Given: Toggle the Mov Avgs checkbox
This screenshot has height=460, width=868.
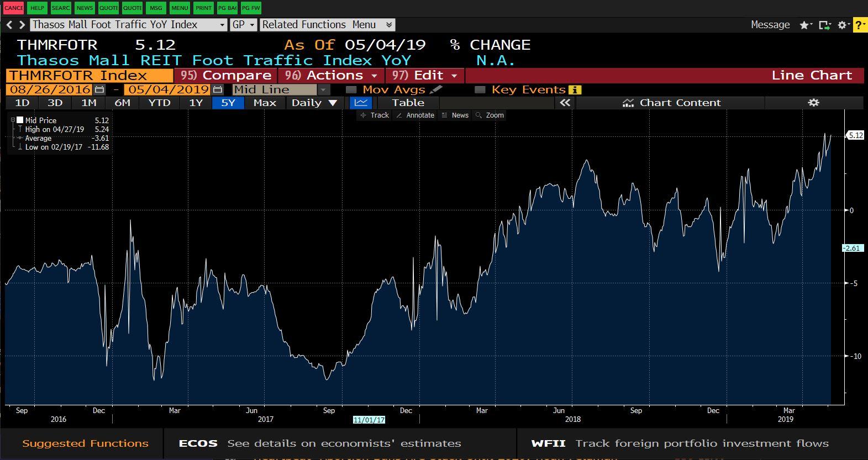Looking at the screenshot, I should coord(351,89).
